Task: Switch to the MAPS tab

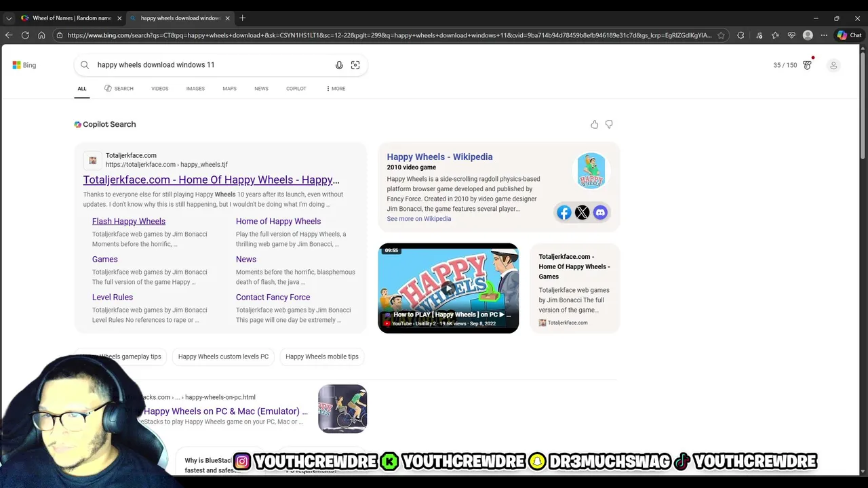Action: 230,89
